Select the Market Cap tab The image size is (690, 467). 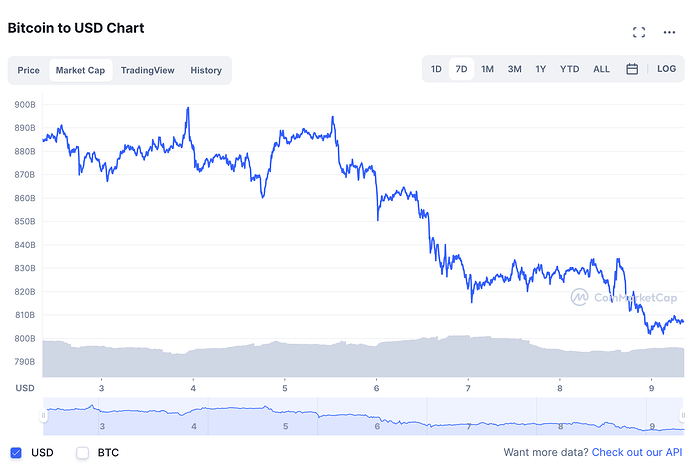click(x=81, y=70)
